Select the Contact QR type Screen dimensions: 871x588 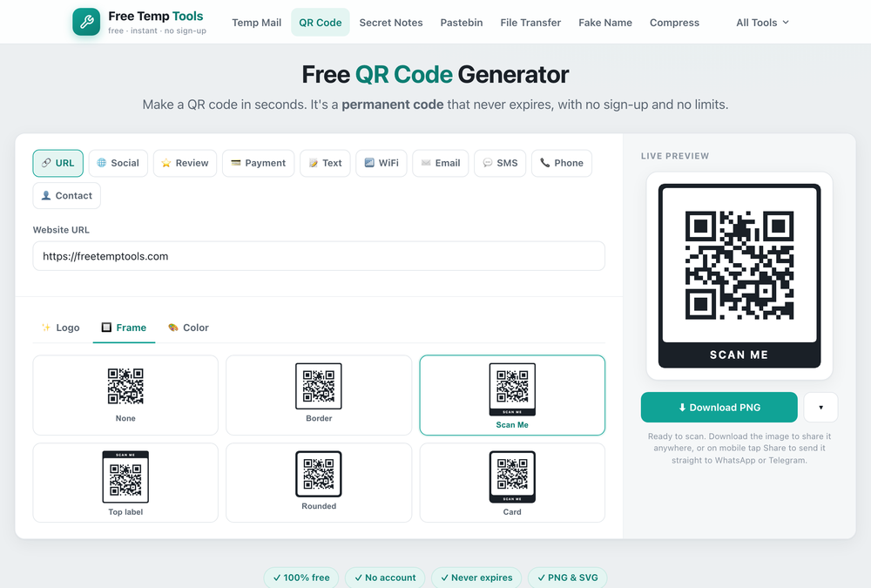(67, 196)
